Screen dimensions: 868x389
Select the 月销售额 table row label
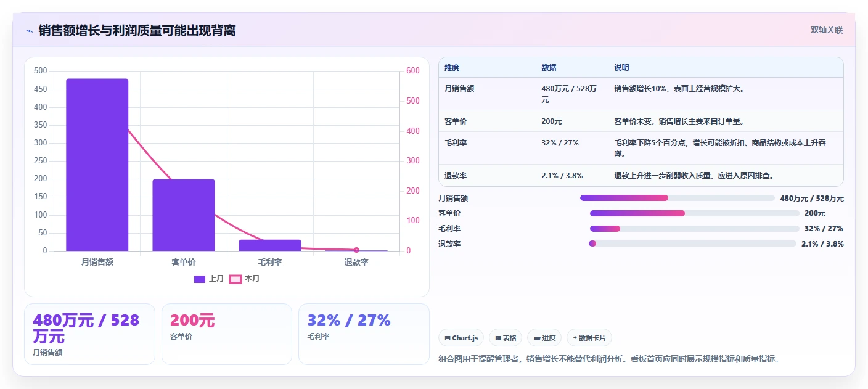459,89
